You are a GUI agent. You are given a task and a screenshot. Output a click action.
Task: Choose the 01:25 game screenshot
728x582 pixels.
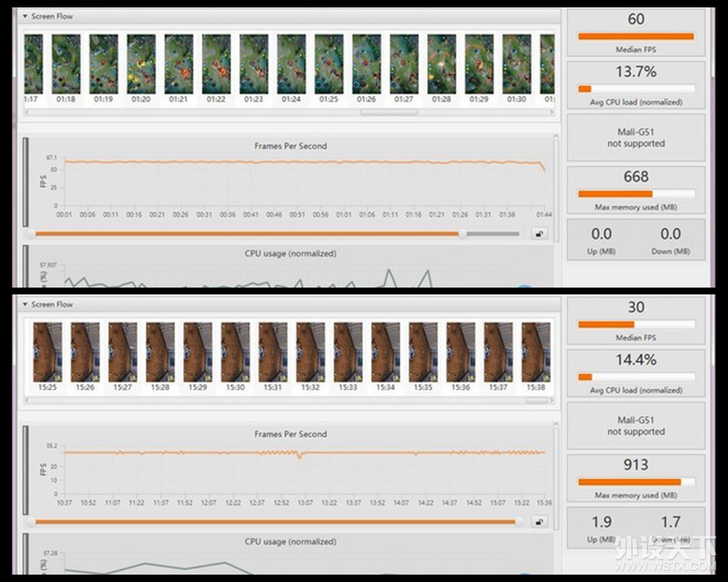click(329, 64)
